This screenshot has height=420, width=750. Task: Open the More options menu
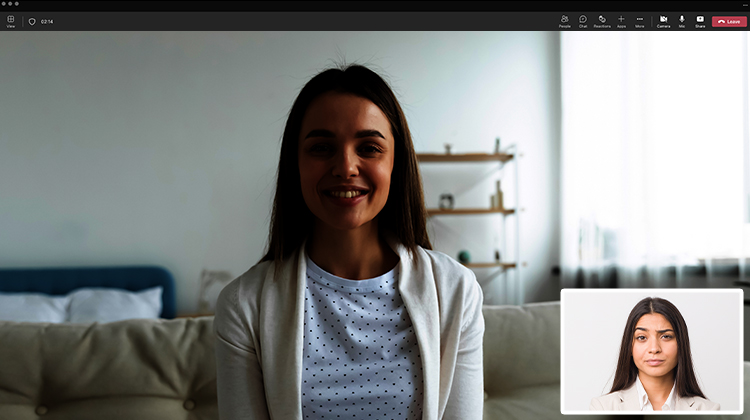[640, 21]
